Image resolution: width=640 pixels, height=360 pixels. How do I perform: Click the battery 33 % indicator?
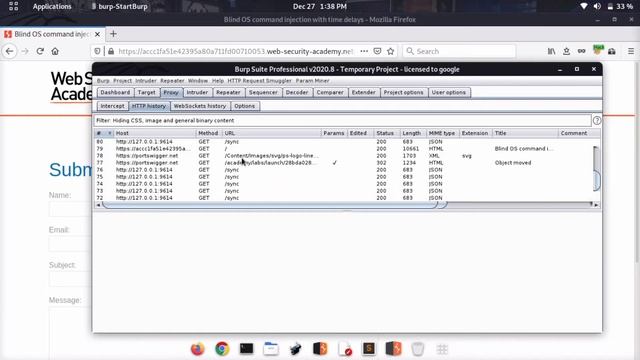pos(620,7)
